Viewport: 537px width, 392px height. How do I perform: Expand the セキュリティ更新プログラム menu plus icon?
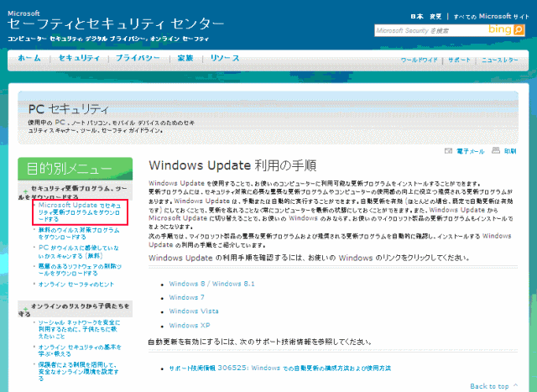point(25,191)
